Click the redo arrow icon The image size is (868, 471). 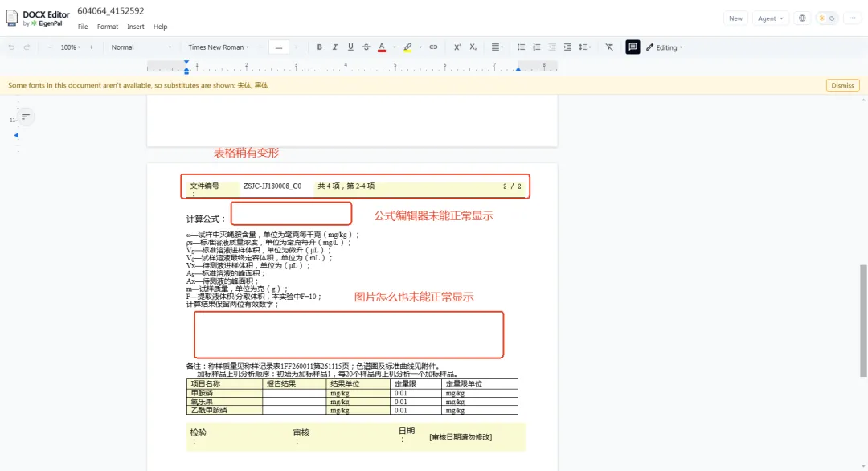pos(27,47)
